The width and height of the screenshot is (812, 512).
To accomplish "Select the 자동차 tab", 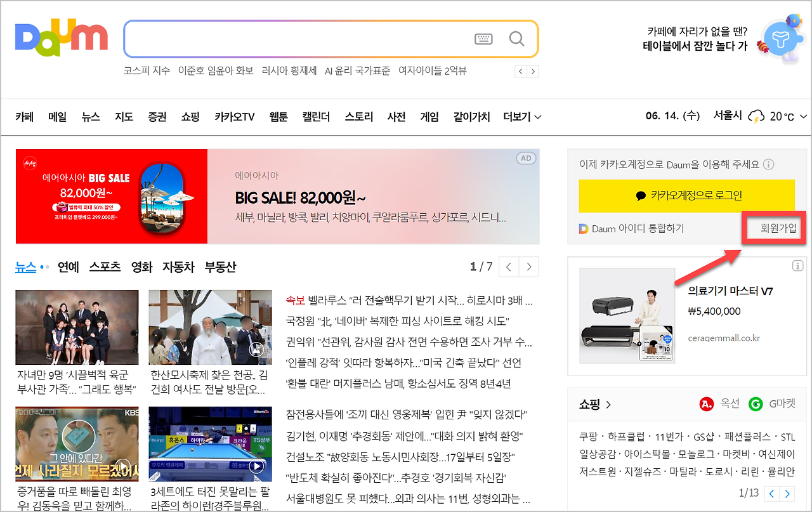I will tap(178, 267).
